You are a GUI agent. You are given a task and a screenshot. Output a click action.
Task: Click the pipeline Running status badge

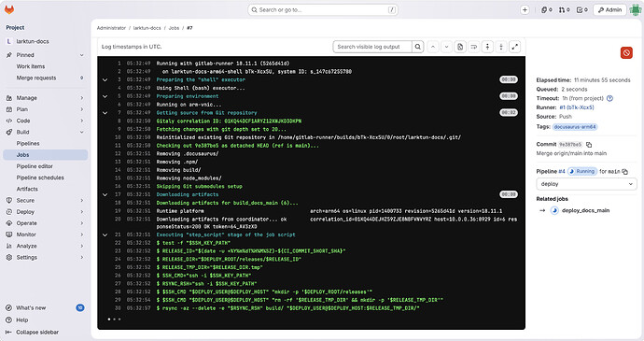tap(582, 172)
